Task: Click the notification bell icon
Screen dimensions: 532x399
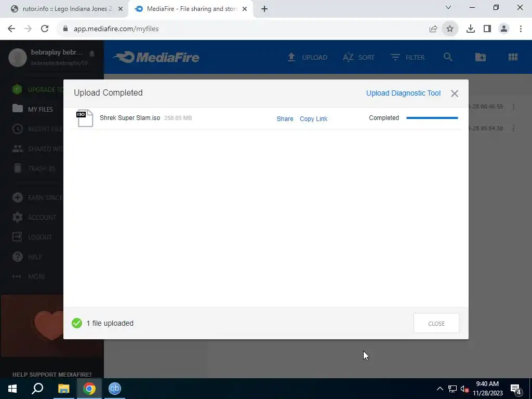Action: (92, 54)
